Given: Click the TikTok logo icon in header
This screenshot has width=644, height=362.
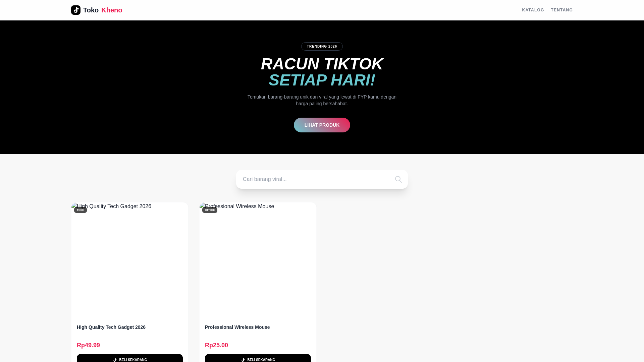Looking at the screenshot, I should (76, 10).
